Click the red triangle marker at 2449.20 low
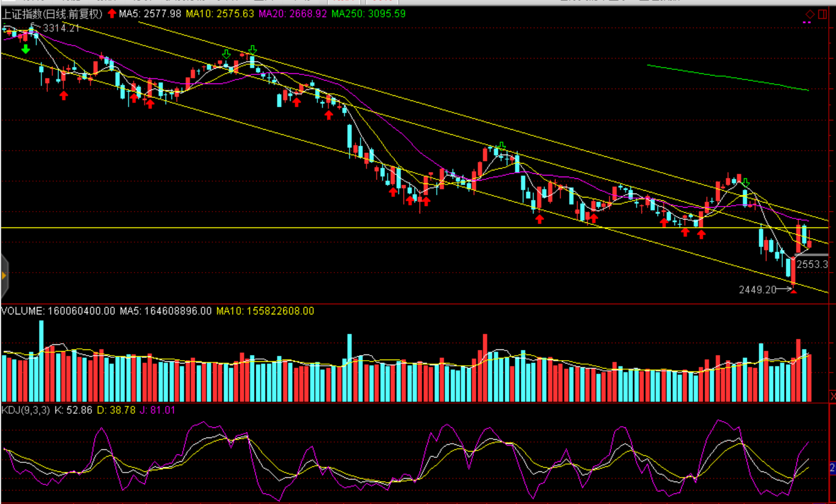836x504 pixels. (x=794, y=290)
